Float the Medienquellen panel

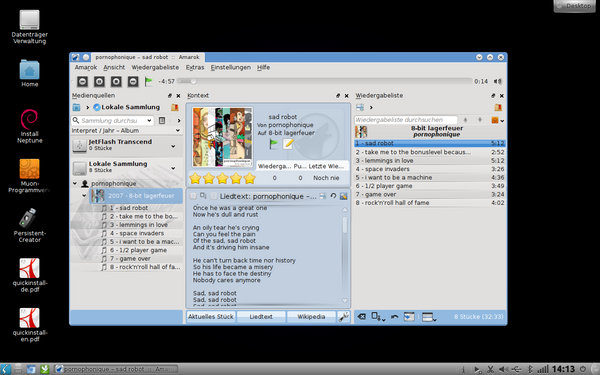point(170,96)
